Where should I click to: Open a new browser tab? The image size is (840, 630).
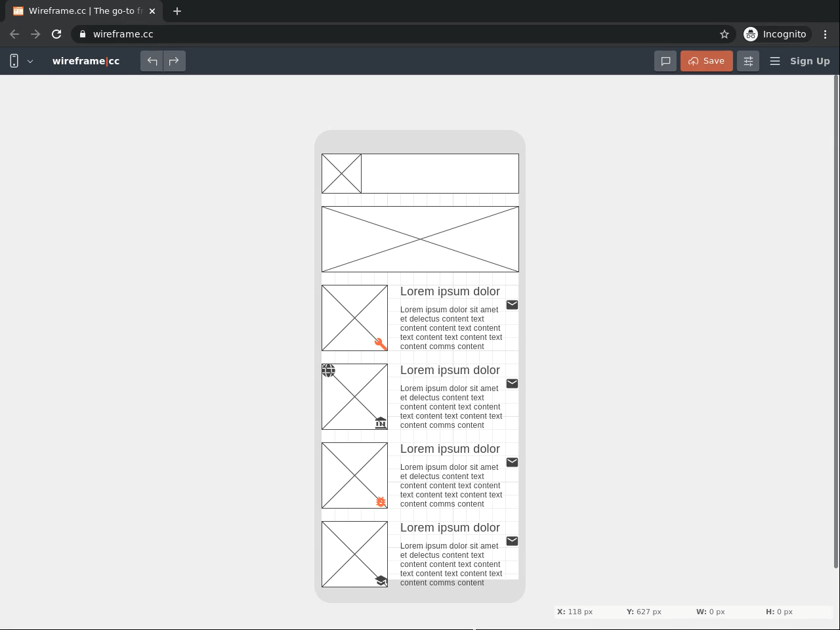[x=177, y=11]
